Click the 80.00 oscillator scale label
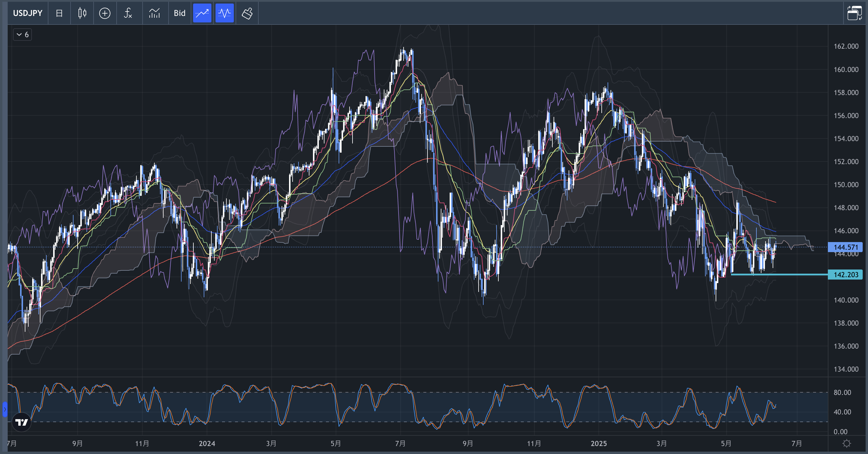The image size is (868, 454). (x=842, y=392)
